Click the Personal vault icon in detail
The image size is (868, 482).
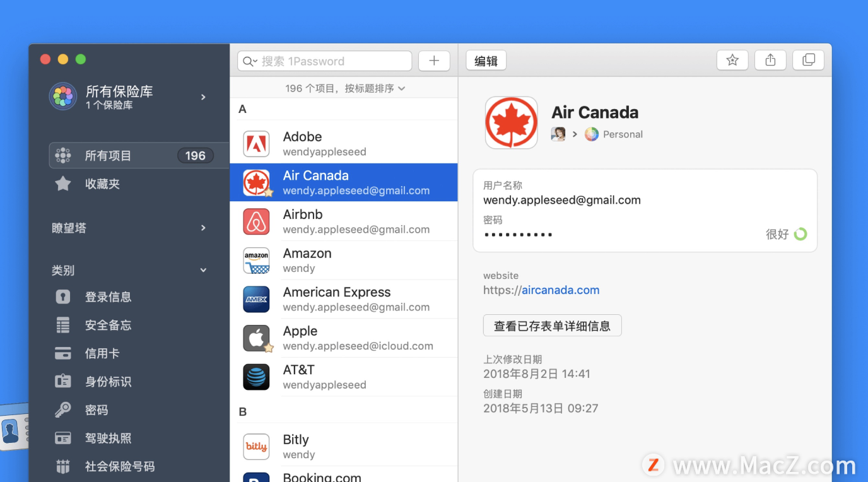[591, 134]
